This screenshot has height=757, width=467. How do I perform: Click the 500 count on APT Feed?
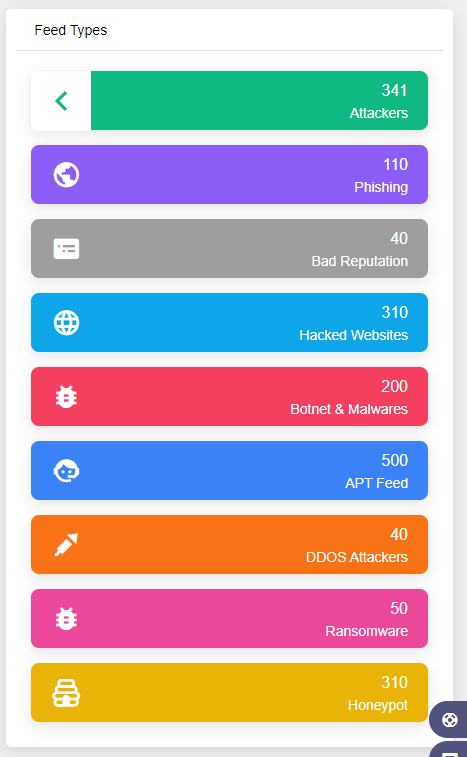(395, 460)
